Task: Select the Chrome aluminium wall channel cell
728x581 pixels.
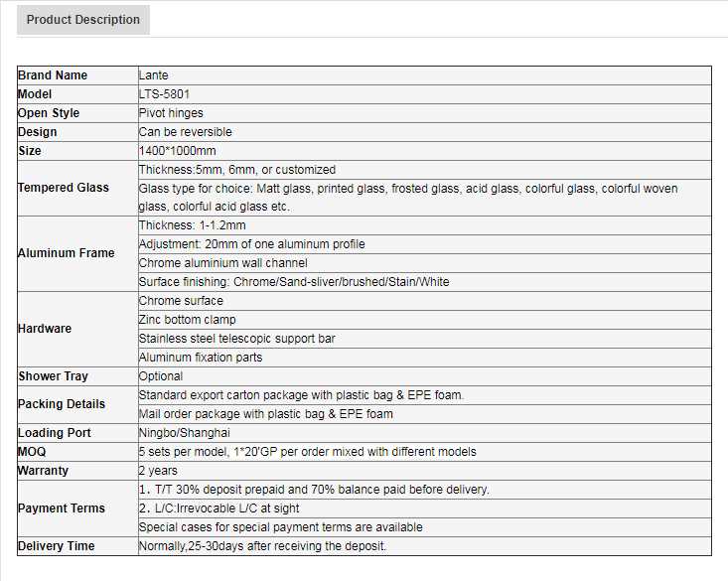Action: click(x=223, y=263)
